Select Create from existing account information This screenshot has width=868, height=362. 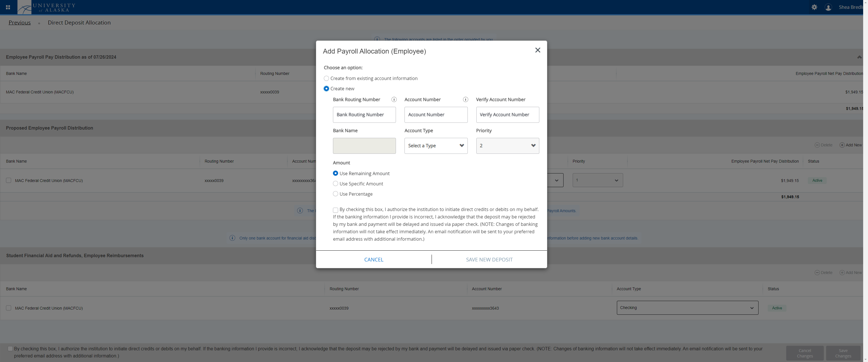click(x=326, y=78)
